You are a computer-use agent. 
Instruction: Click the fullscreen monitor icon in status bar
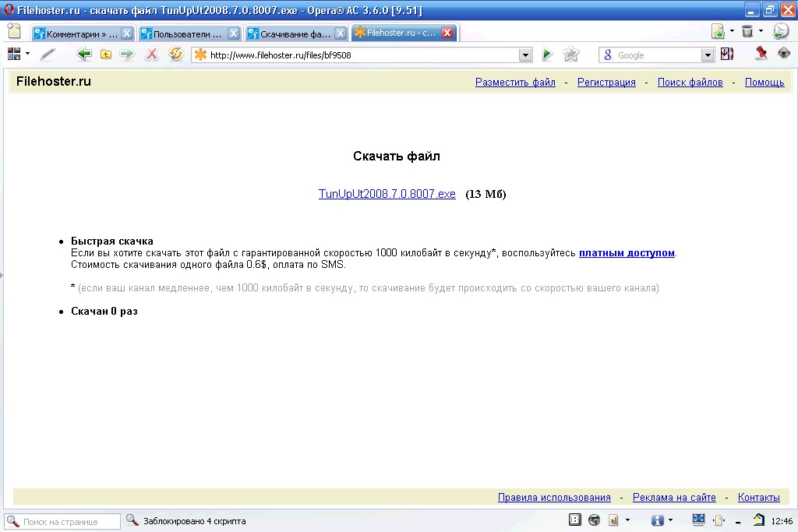698,520
